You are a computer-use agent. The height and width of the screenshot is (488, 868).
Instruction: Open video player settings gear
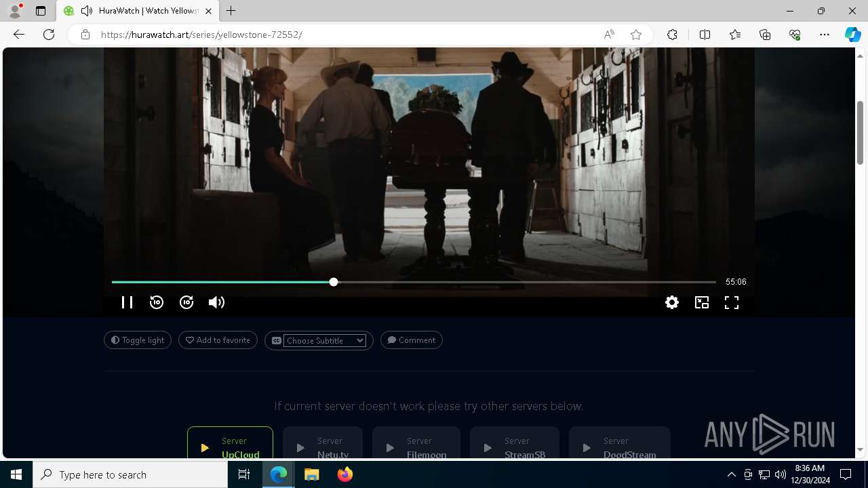click(672, 302)
